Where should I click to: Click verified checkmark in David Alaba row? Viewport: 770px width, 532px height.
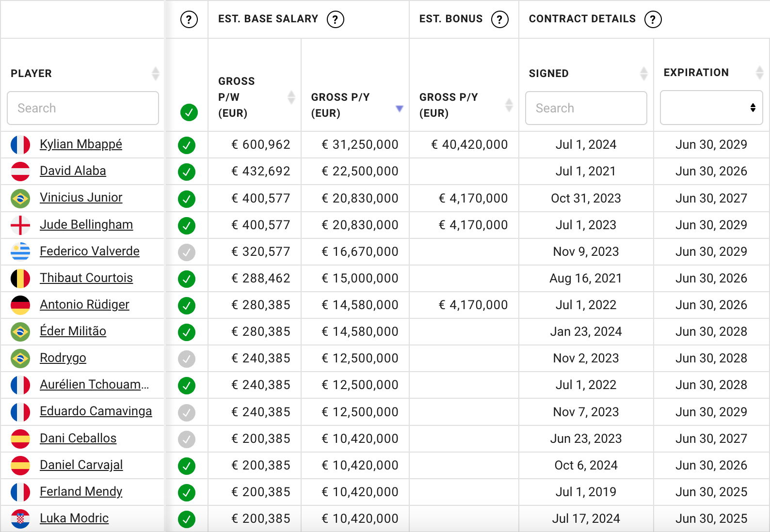187,172
